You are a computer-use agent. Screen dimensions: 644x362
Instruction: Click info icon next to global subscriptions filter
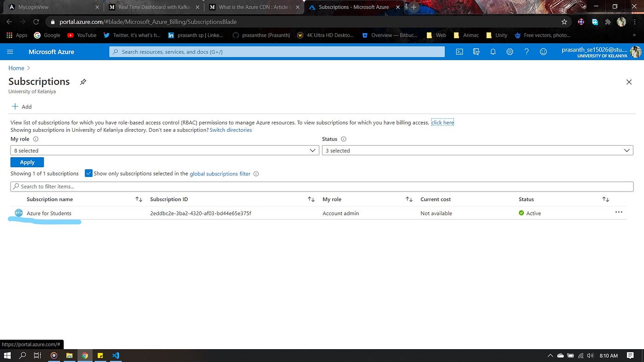256,174
